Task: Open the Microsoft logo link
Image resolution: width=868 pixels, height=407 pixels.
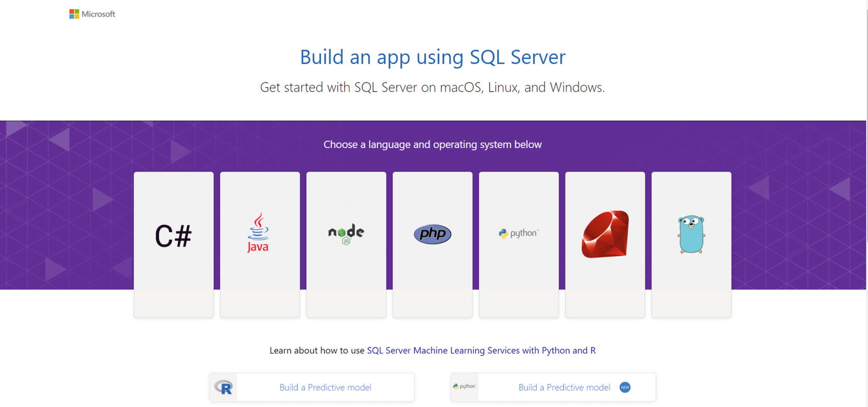Action: click(92, 14)
